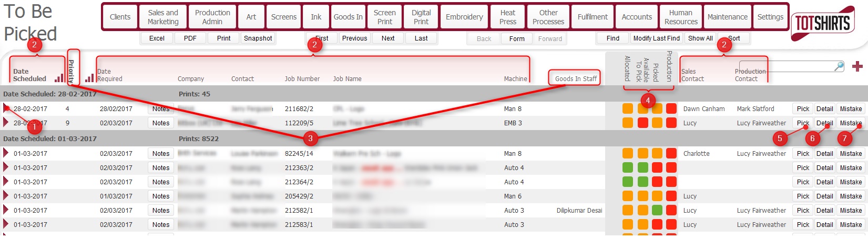Export the list with Excel button
The image size is (868, 238).
tap(157, 38)
